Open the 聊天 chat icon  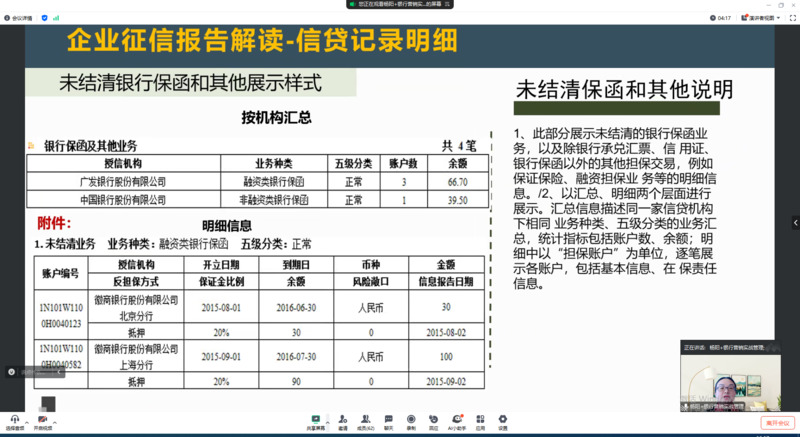(391, 419)
